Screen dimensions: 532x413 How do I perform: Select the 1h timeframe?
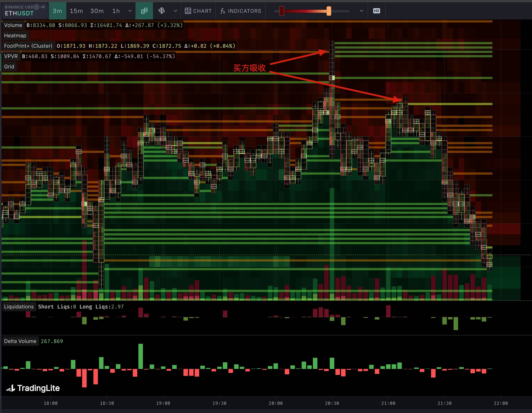point(116,11)
